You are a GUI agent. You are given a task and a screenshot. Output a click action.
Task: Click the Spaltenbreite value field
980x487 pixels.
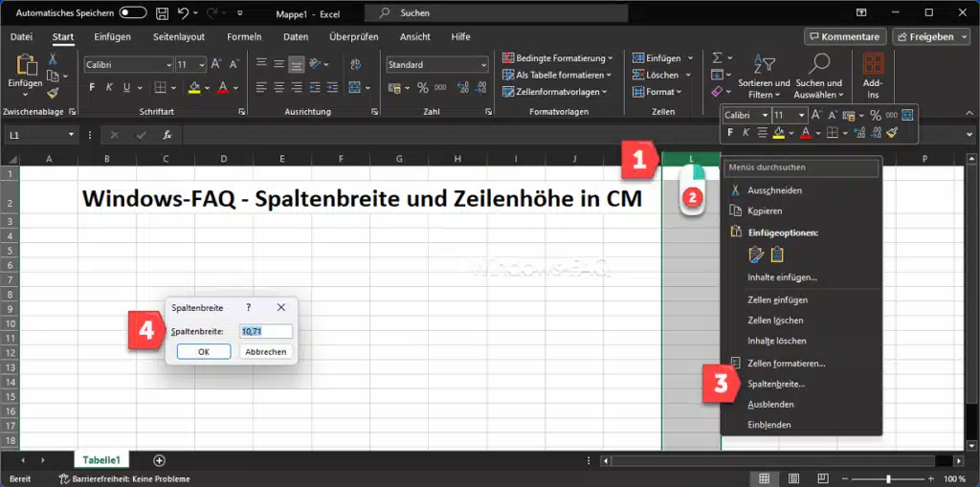coord(266,332)
